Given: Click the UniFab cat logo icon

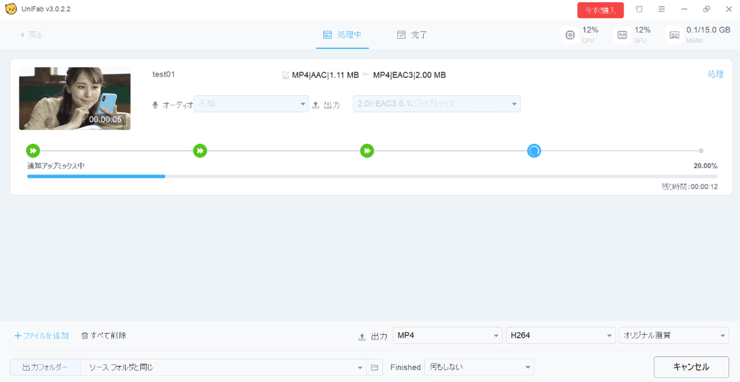Looking at the screenshot, I should coord(10,9).
